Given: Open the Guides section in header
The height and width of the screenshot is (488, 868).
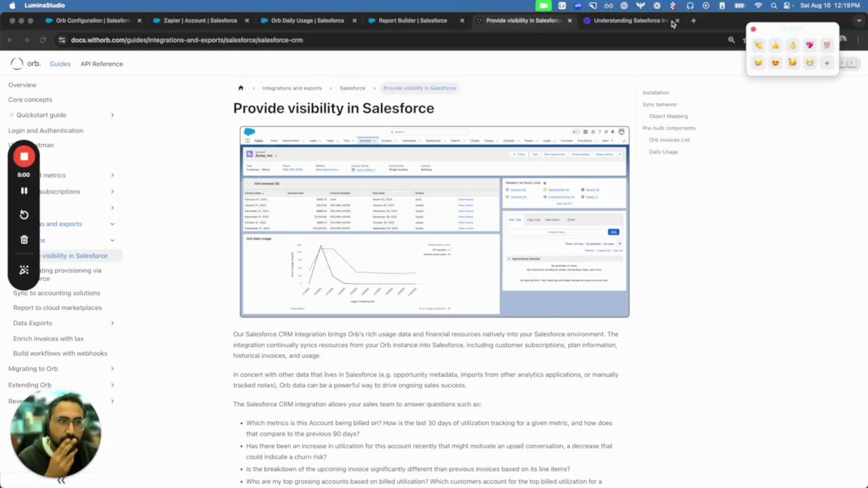Looking at the screenshot, I should coord(60,64).
